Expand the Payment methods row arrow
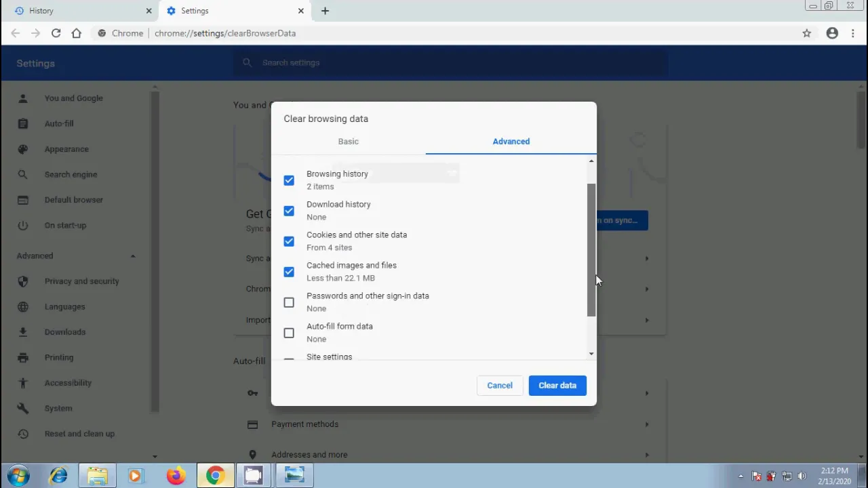 (646, 424)
